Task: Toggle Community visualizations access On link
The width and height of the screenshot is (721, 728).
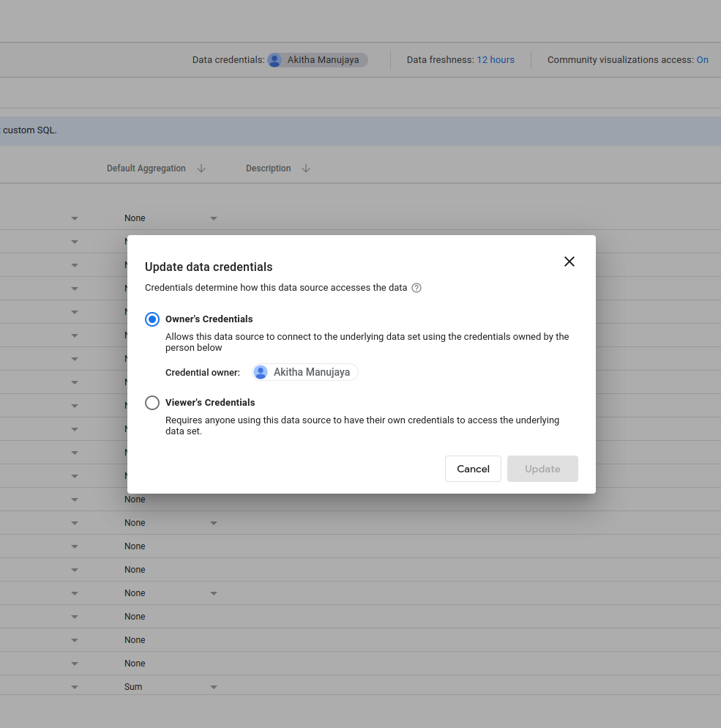Action: point(702,60)
